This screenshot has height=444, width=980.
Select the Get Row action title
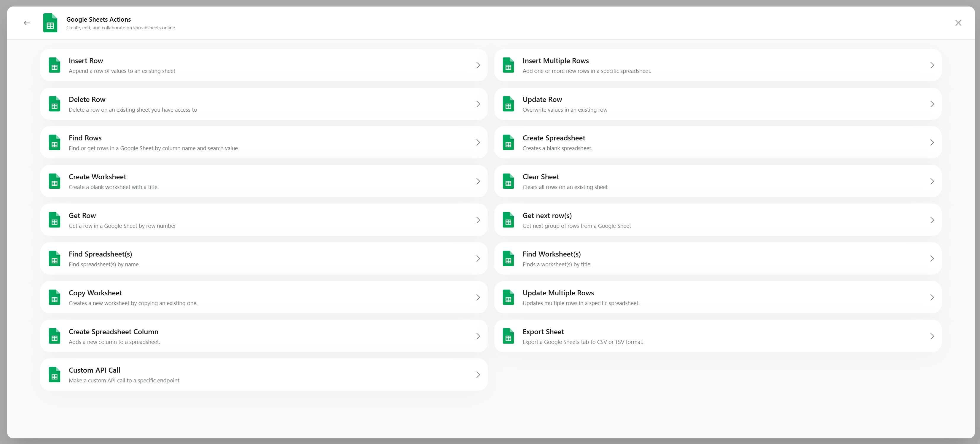[x=82, y=216]
